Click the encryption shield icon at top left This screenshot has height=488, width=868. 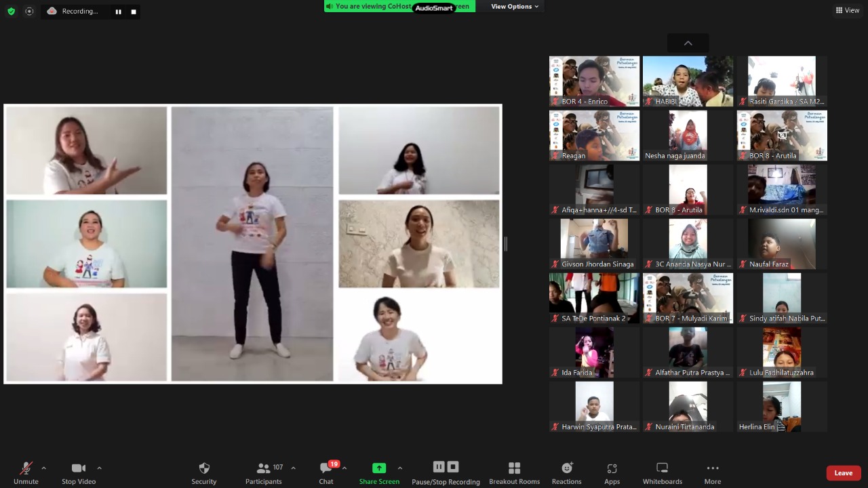pyautogui.click(x=11, y=12)
